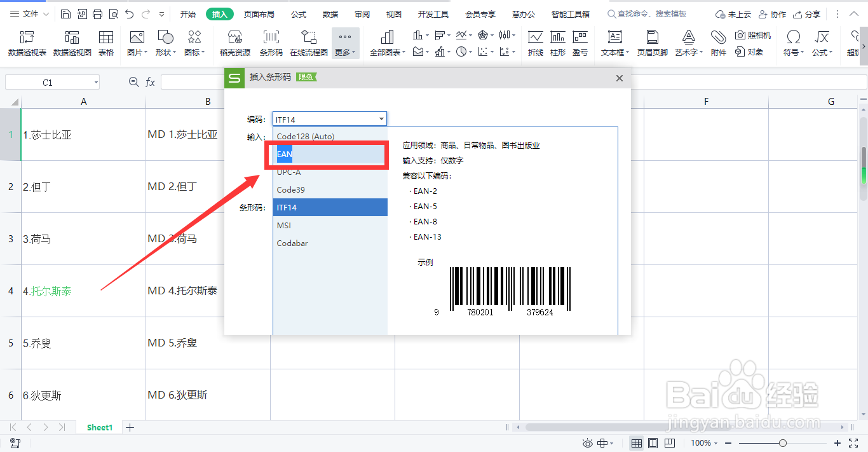Click the Barcode (条形码) tool
The height and width of the screenshot is (452, 868).
tap(271, 44)
